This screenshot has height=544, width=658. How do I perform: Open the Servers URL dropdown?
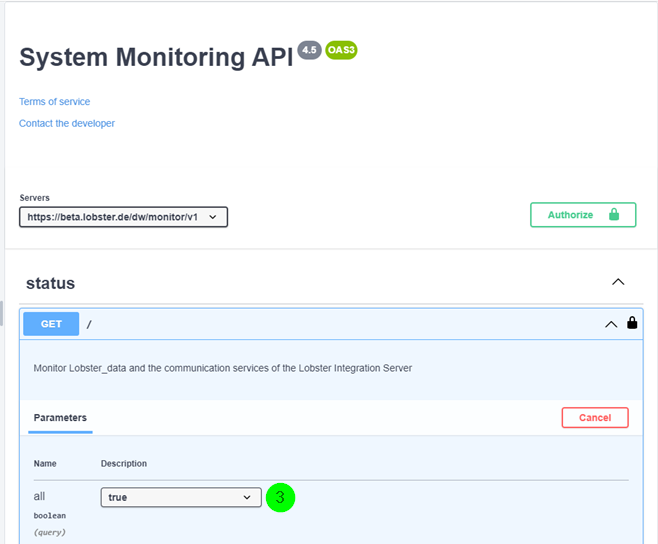pos(124,217)
